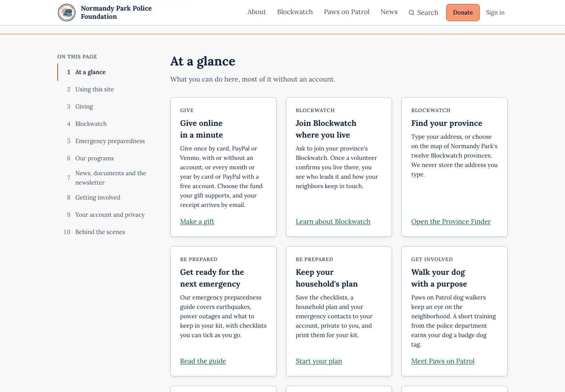Image resolution: width=565 pixels, height=392 pixels.
Task: Click the 'Find your province' card heading
Action: click(447, 123)
